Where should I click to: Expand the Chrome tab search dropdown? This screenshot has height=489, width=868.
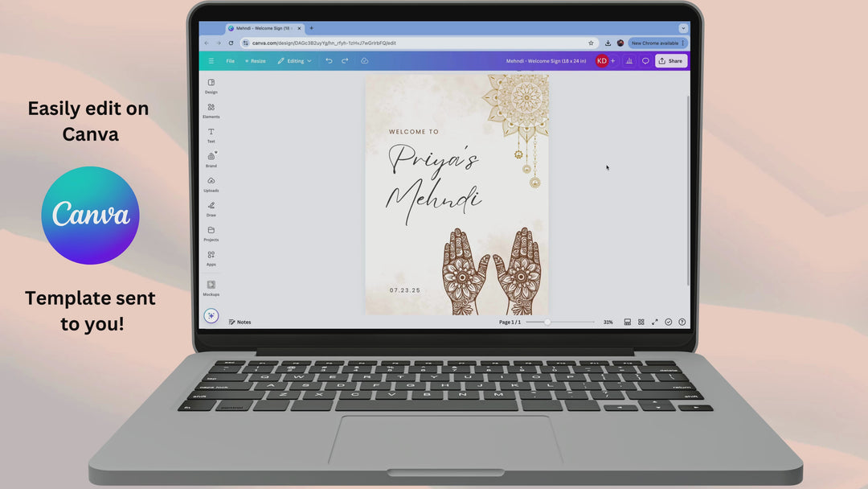click(x=683, y=28)
